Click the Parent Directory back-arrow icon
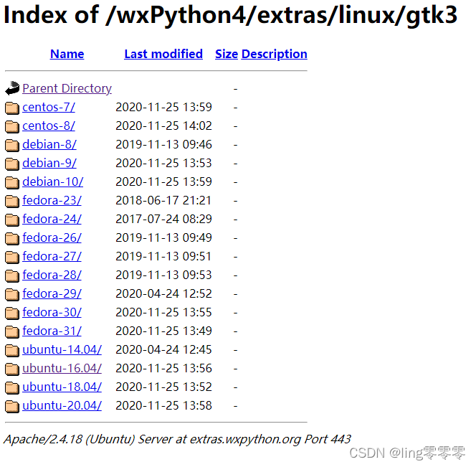This screenshot has height=467, width=476. point(12,88)
